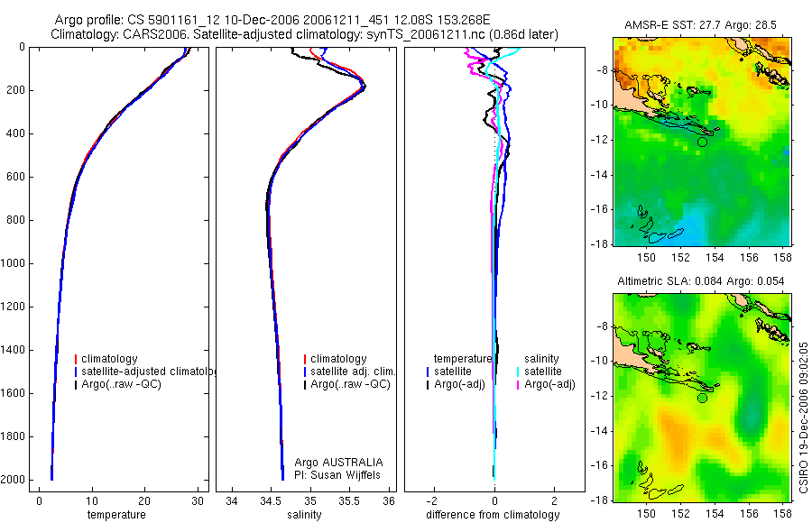The width and height of the screenshot is (812, 523).
Task: Click 'Argo(-adj)' entry under temperature legend heading
Action: point(459,384)
